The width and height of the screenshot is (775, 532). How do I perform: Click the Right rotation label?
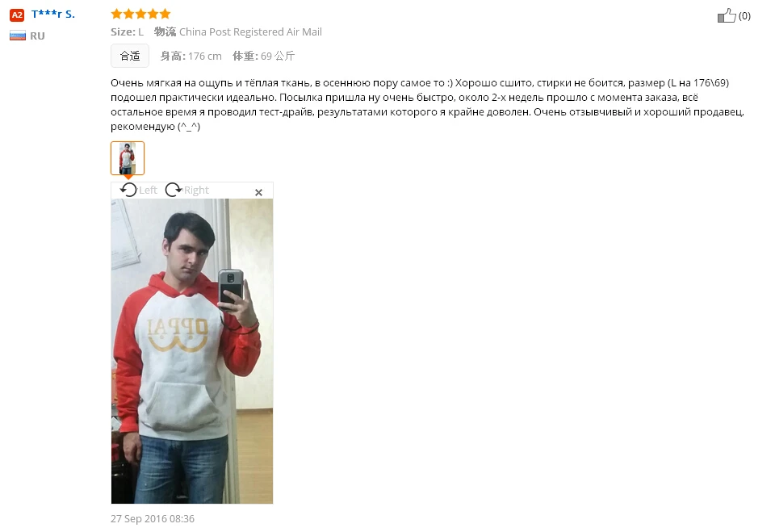(x=196, y=190)
